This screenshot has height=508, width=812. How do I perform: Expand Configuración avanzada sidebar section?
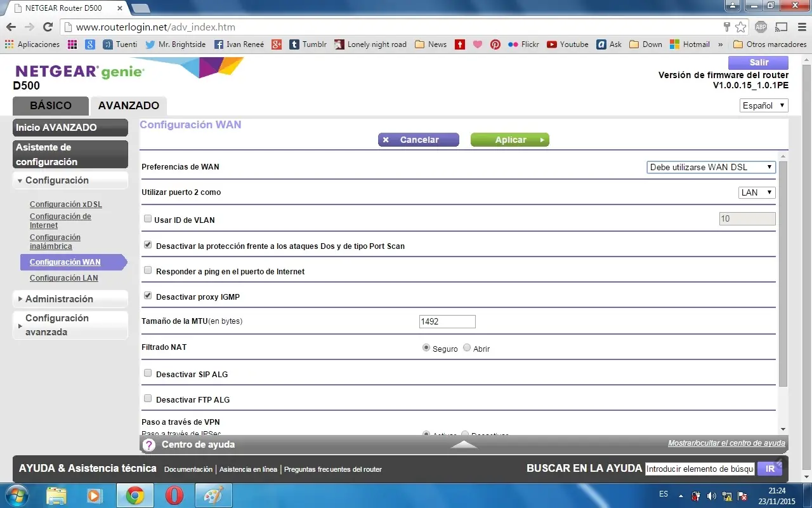tap(70, 325)
